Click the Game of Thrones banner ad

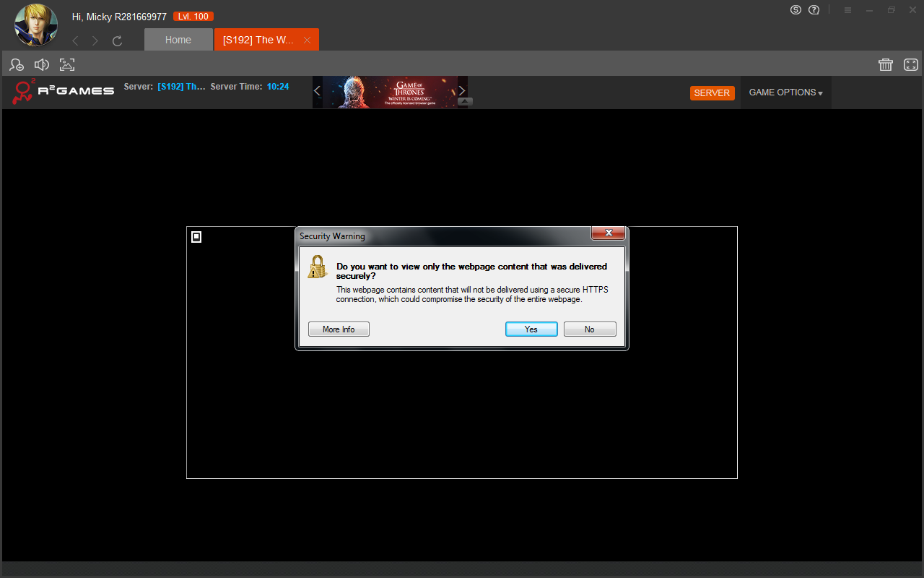tap(390, 92)
